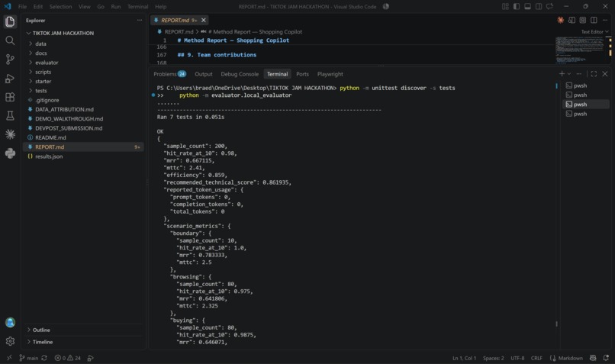Expand the docs folder

coord(83,53)
